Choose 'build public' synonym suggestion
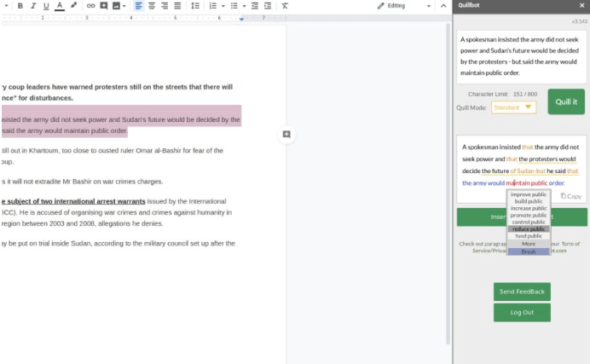This screenshot has width=590, height=364. coord(529,201)
